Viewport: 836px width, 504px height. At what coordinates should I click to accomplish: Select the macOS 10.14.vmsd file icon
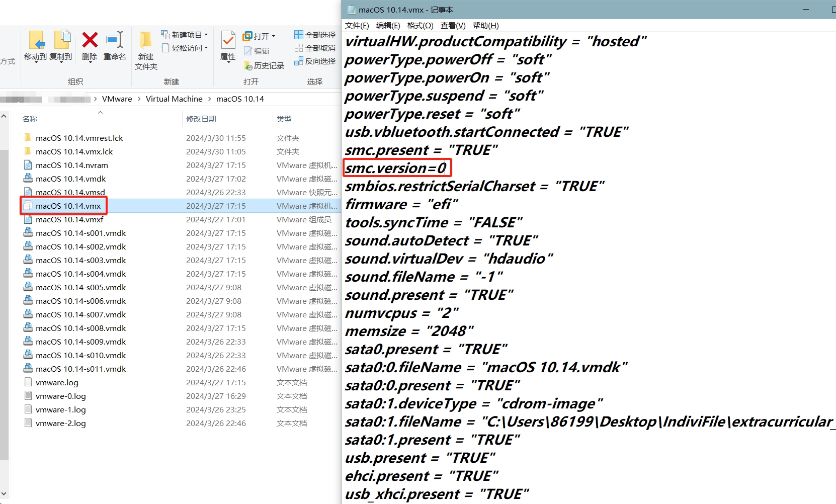pyautogui.click(x=28, y=192)
